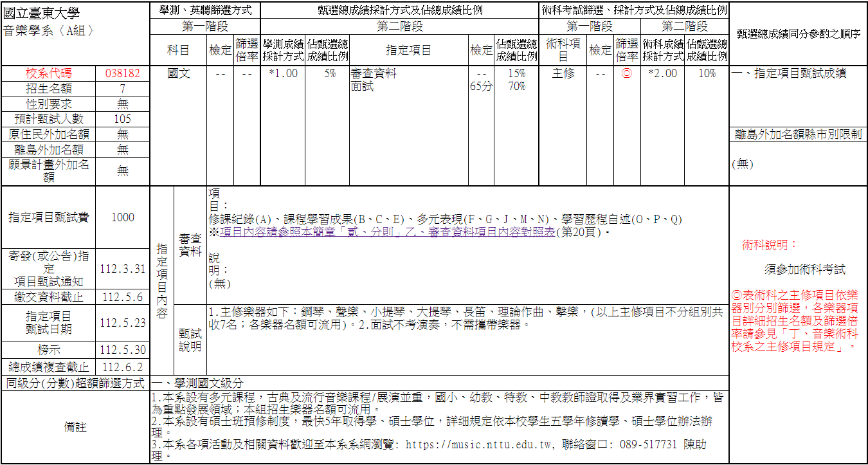Click the 離島外加名額縣市別限制 header
The image size is (868, 465).
[x=799, y=134]
